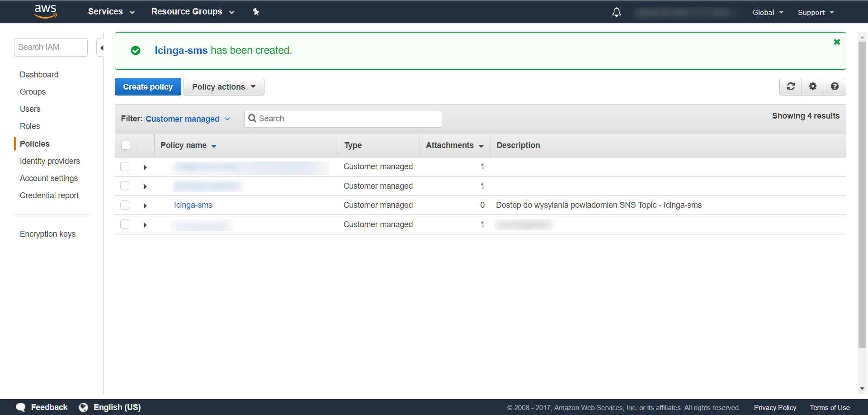The width and height of the screenshot is (868, 415).
Task: Click the search magnifier icon
Action: click(252, 119)
